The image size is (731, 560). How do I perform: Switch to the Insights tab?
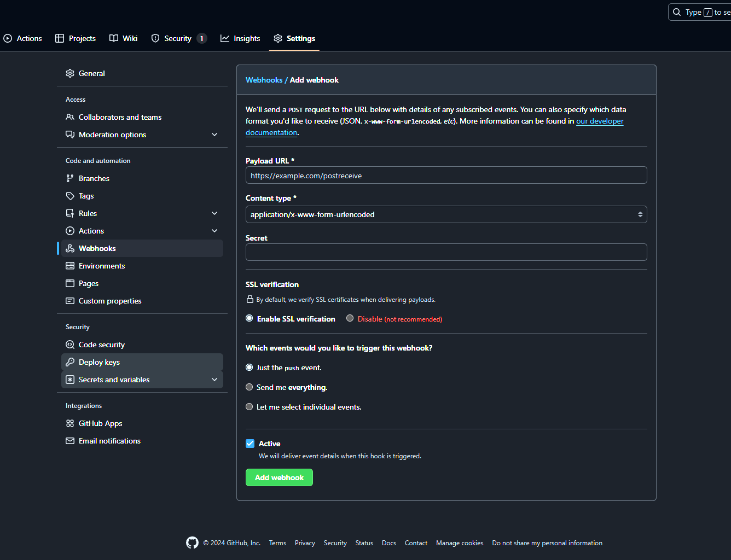click(240, 38)
